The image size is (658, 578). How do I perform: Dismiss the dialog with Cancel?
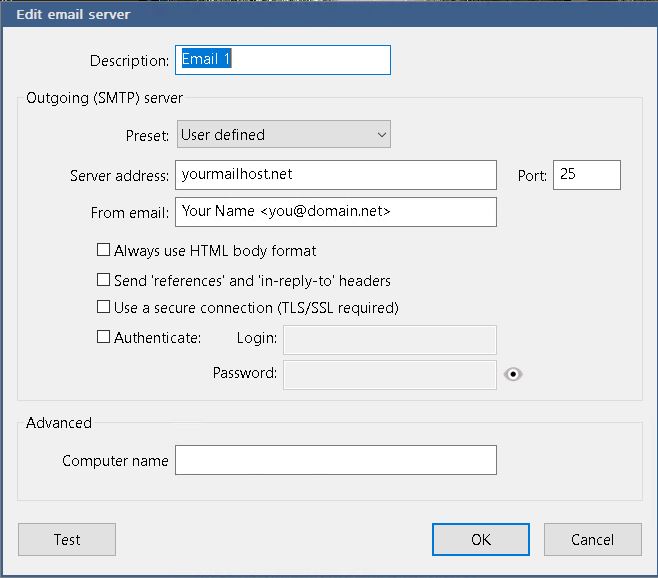point(592,539)
